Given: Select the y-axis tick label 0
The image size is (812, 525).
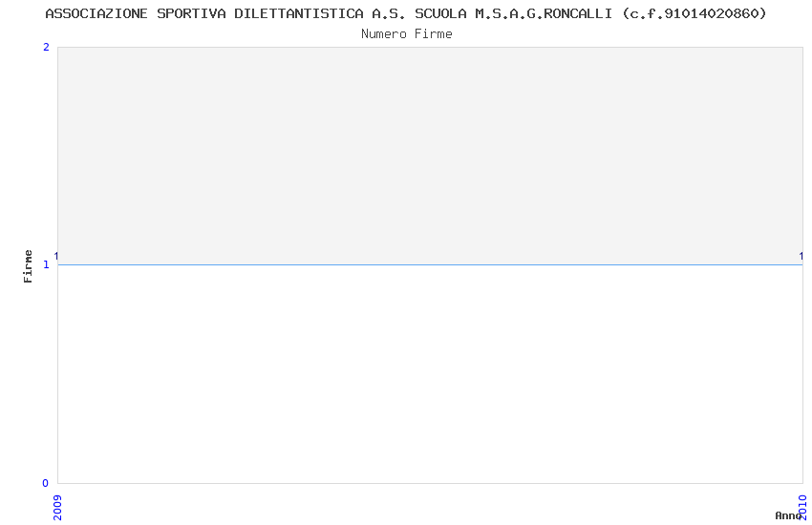Looking at the screenshot, I should tap(46, 483).
